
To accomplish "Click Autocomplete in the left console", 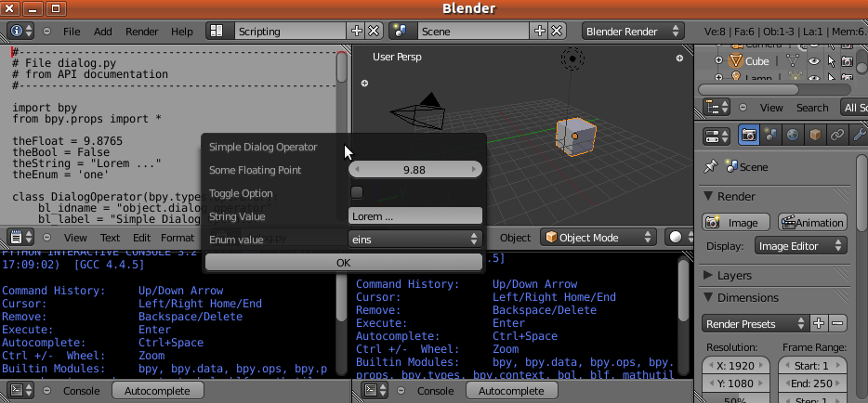I will pos(157,391).
